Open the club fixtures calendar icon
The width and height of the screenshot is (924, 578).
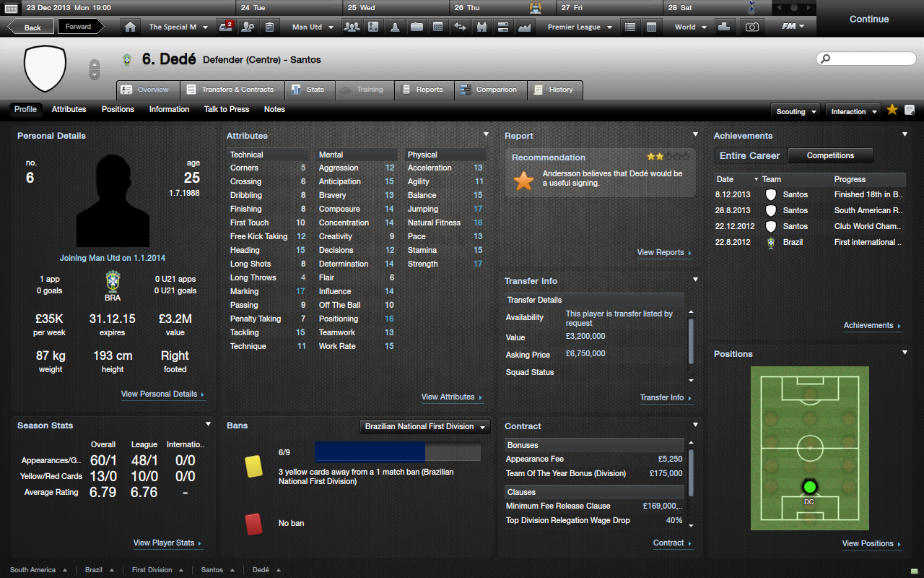437,27
